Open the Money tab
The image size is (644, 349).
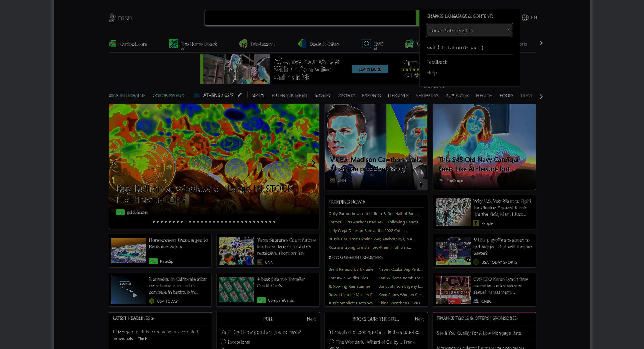pos(323,95)
